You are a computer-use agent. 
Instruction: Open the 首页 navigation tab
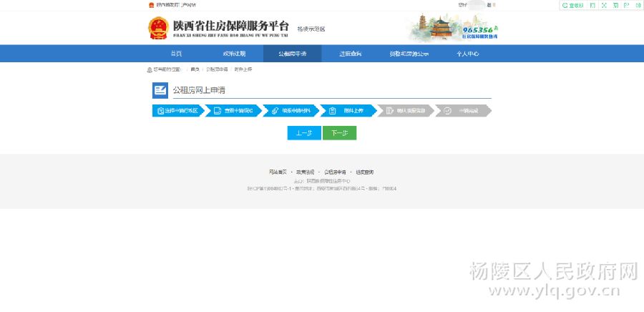tap(176, 54)
